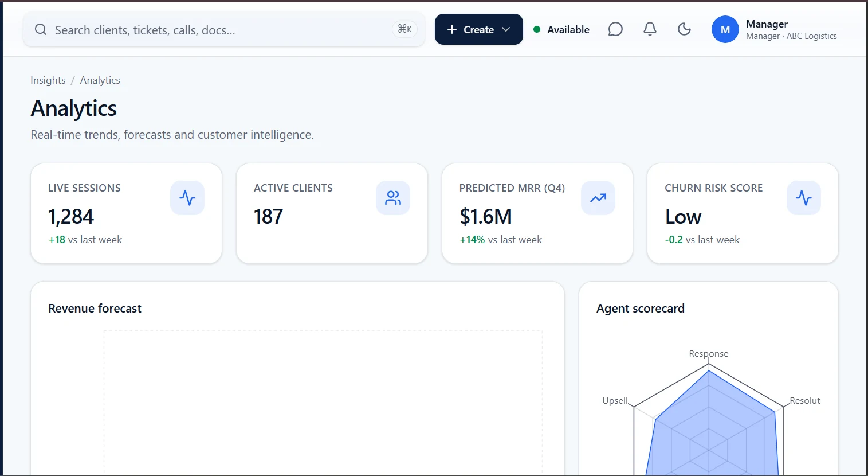
Task: Go to Insights breadcrumb
Action: [48, 80]
